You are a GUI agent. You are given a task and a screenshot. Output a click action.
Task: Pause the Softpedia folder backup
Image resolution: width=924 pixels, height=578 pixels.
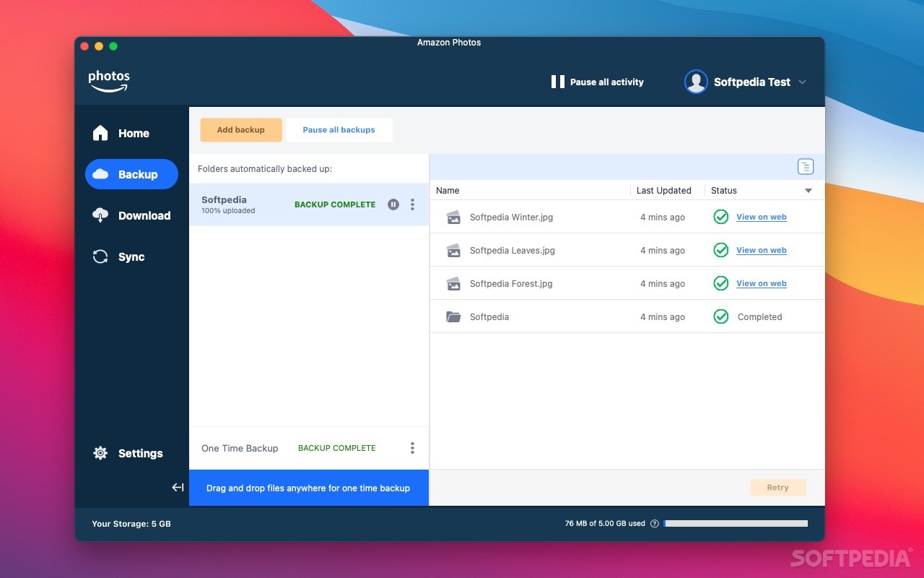(x=393, y=204)
